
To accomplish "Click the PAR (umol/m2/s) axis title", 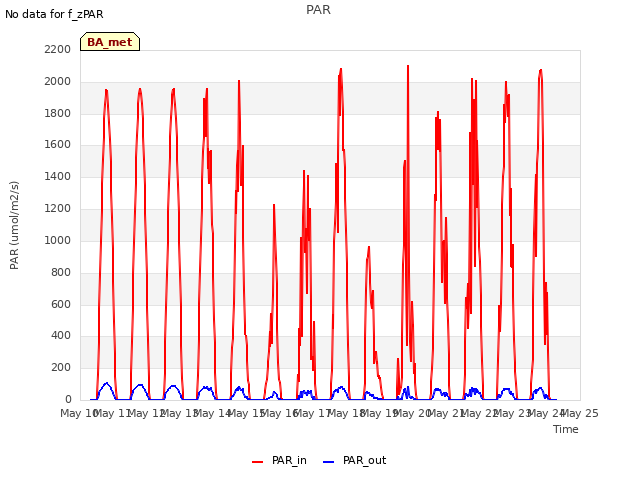I will [14, 225].
